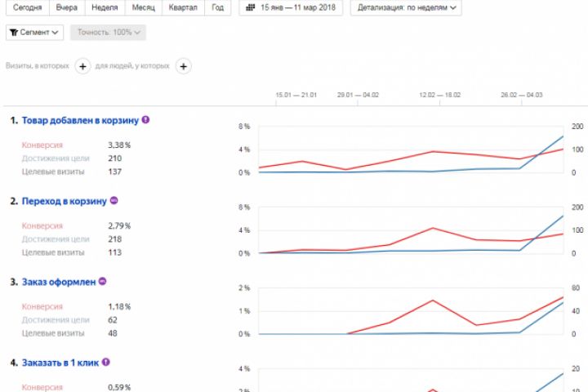Switch period to Месяц
Image resolution: width=588 pixels, height=392 pixels.
pyautogui.click(x=143, y=7)
